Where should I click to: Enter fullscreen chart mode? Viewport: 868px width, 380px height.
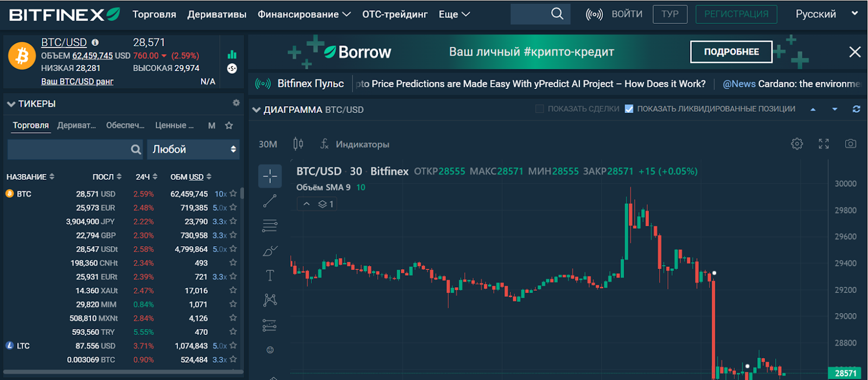[x=824, y=144]
